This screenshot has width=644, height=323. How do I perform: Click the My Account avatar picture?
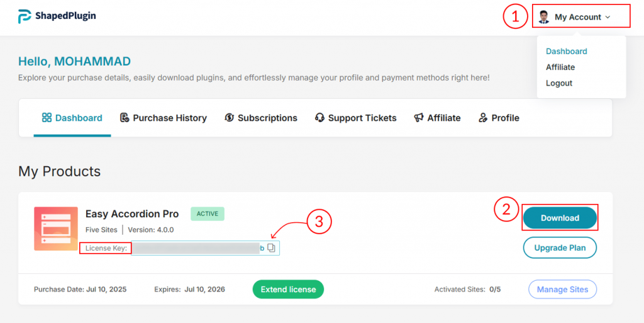click(544, 17)
